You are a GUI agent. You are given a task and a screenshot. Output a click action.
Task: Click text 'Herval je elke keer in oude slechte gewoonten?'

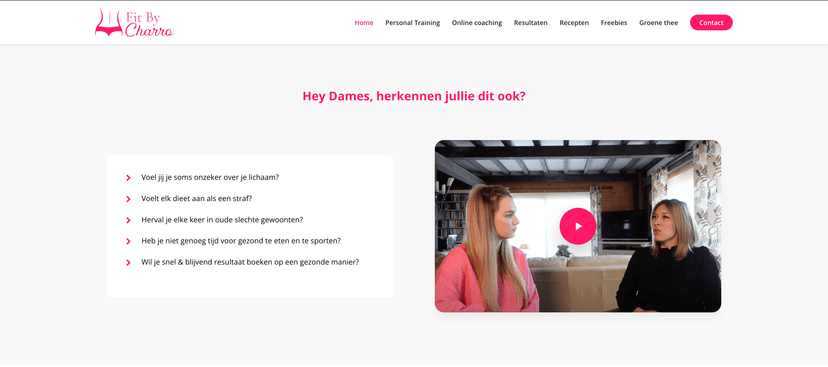point(222,220)
